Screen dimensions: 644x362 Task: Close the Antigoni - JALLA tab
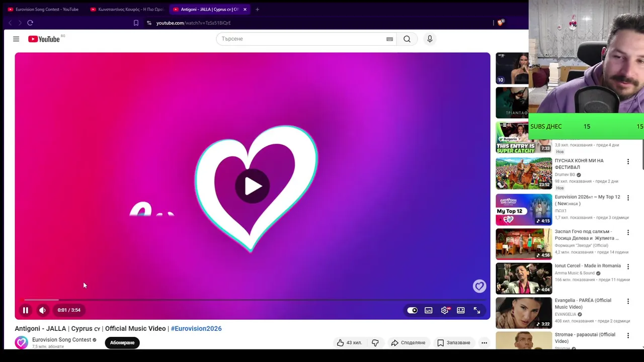[x=245, y=9]
